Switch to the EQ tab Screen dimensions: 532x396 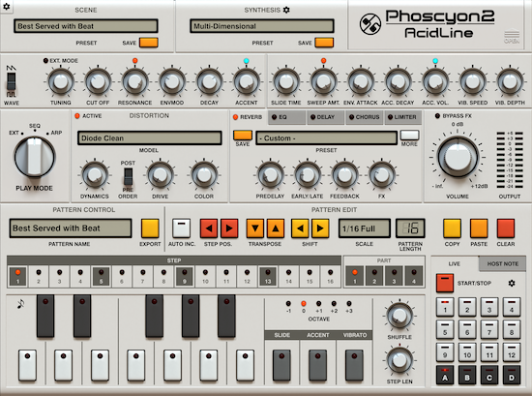(286, 117)
